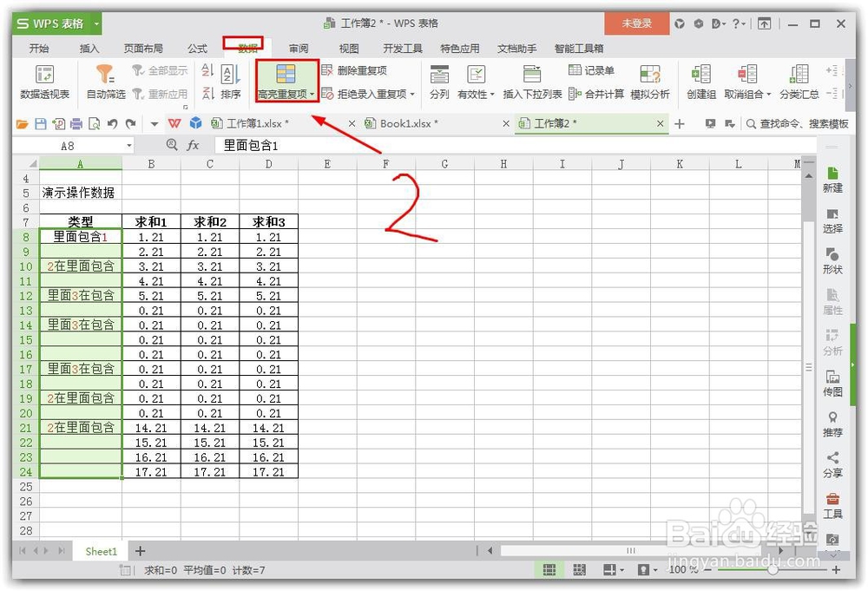Click the Print icon in quick toolbar

pos(76,124)
